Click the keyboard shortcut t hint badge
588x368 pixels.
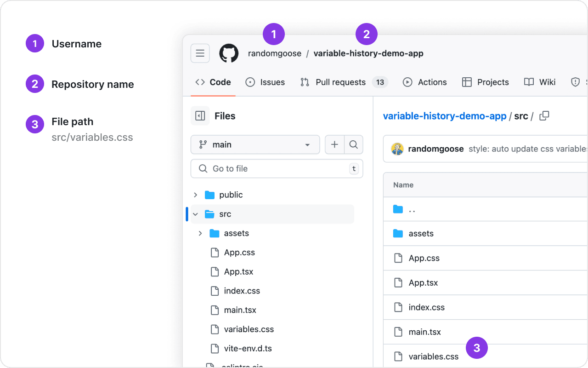click(354, 169)
